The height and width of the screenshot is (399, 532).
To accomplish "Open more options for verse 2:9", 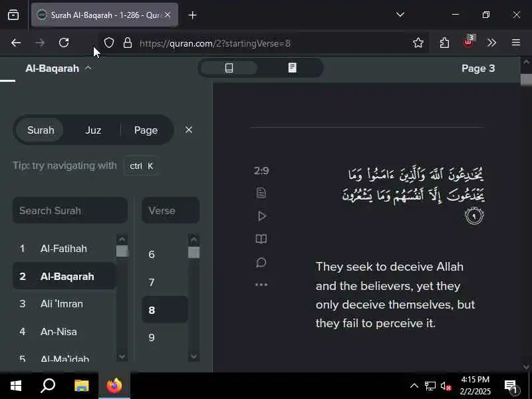I will (x=261, y=285).
